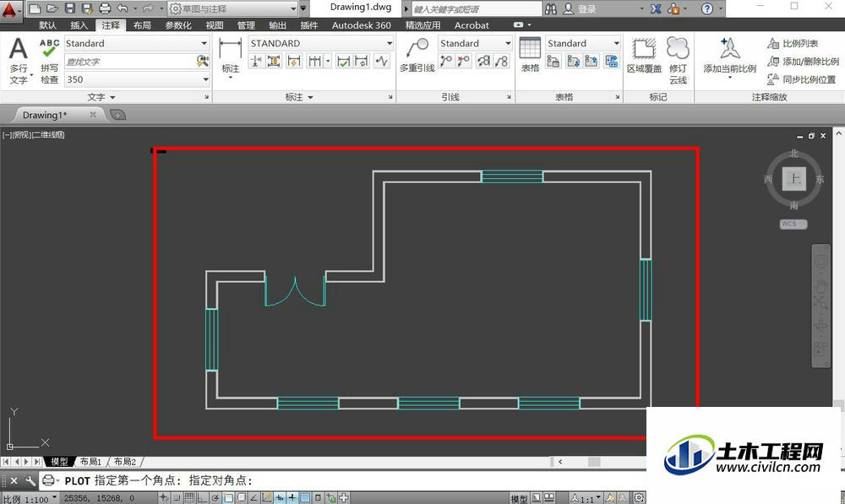Toggle the 模型 model space status button

pyautogui.click(x=519, y=499)
